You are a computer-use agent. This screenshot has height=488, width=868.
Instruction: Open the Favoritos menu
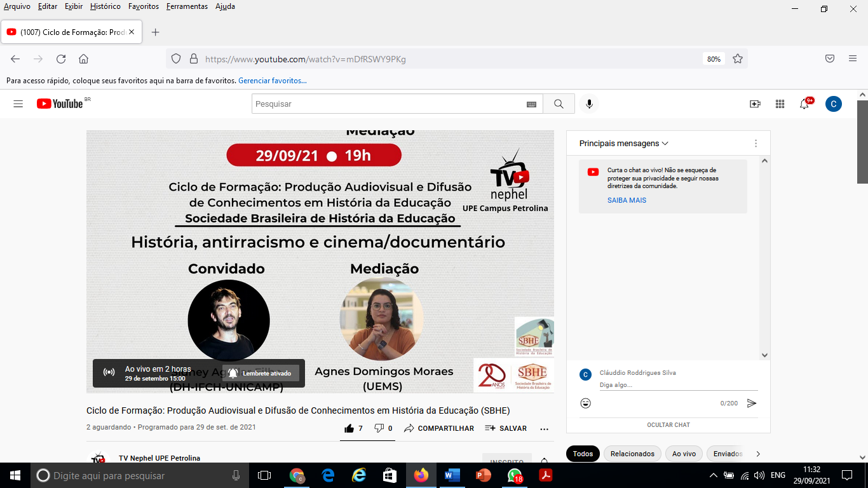point(144,6)
